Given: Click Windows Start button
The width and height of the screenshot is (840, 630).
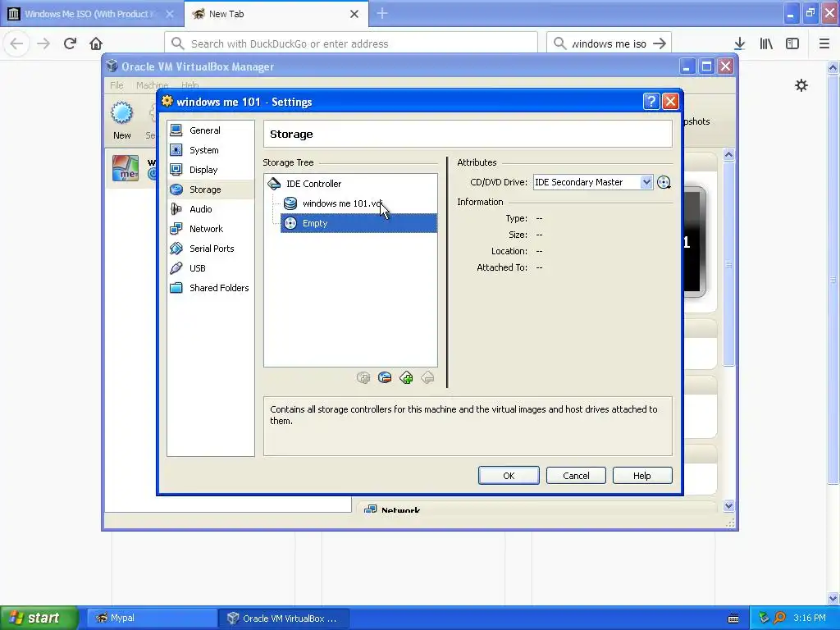Looking at the screenshot, I should click(x=39, y=618).
